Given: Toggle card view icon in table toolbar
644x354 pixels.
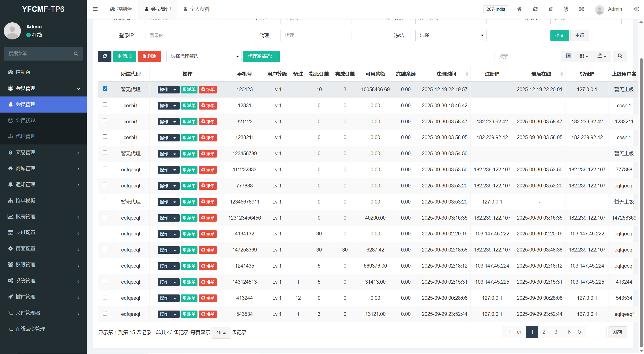Looking at the screenshot, I should [568, 56].
